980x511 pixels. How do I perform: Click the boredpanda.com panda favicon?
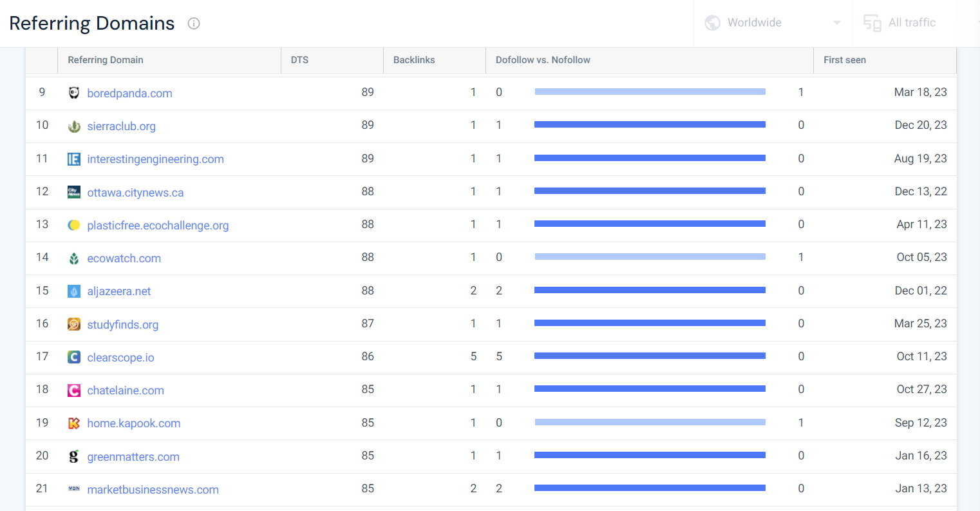click(x=74, y=93)
